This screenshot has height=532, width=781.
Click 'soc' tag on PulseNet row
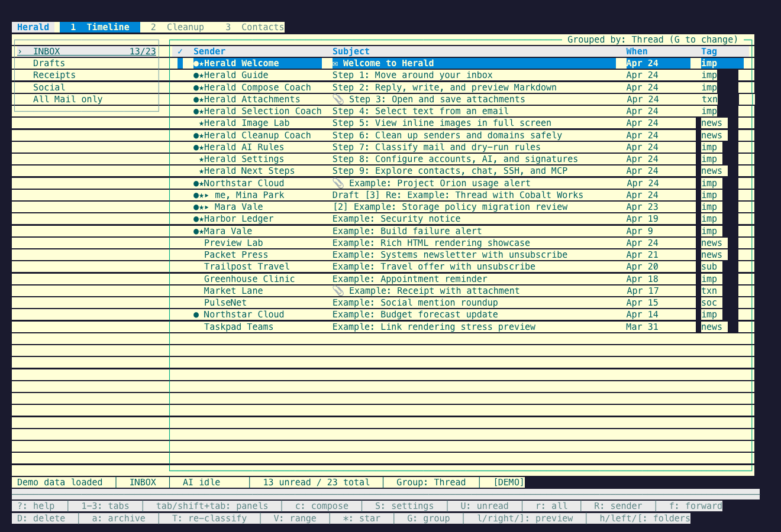pyautogui.click(x=709, y=303)
